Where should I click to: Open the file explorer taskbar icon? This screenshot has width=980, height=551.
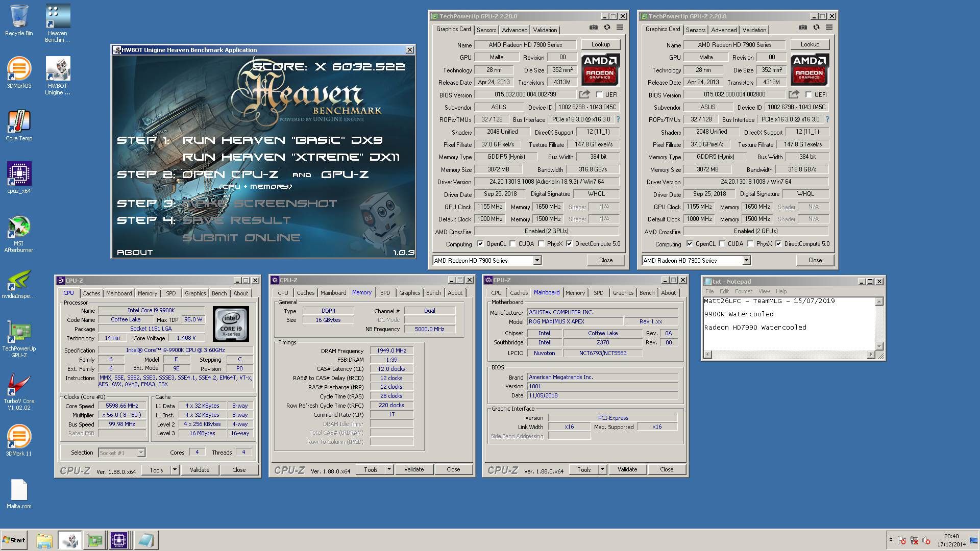click(44, 540)
